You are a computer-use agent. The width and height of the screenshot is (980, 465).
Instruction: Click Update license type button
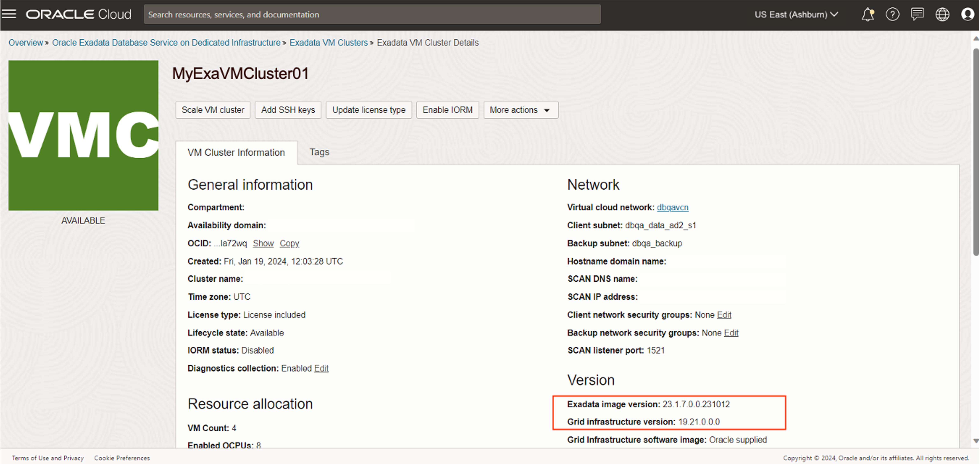[x=369, y=110]
